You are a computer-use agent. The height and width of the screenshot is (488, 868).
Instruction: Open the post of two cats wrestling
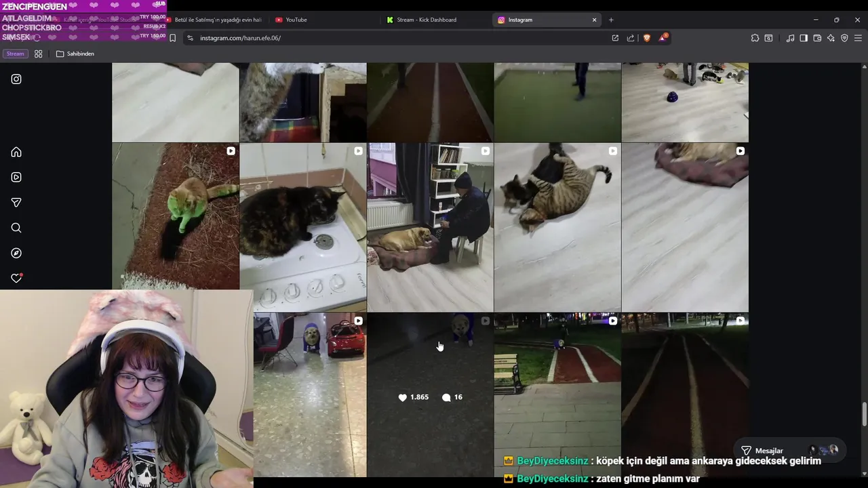tap(557, 227)
